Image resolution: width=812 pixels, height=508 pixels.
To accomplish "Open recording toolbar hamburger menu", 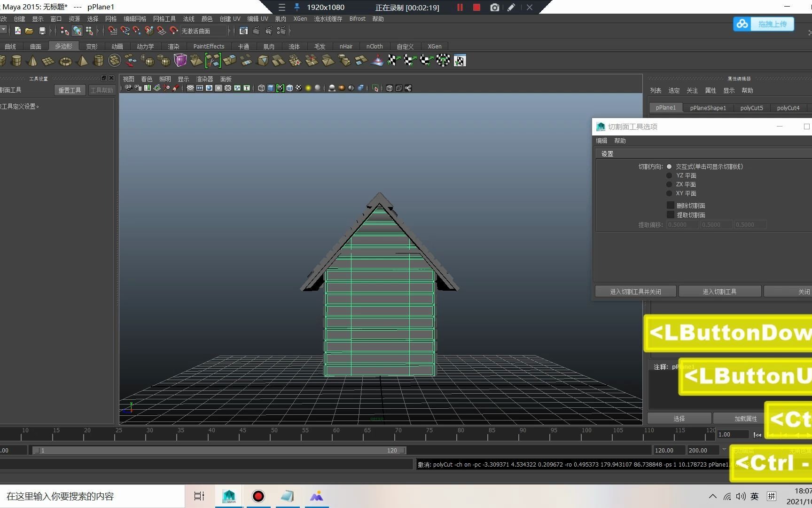I will pyautogui.click(x=281, y=7).
